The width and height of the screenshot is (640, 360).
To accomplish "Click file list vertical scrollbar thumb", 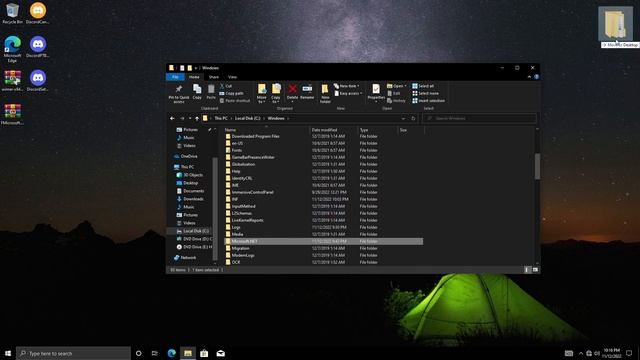I will (x=537, y=166).
